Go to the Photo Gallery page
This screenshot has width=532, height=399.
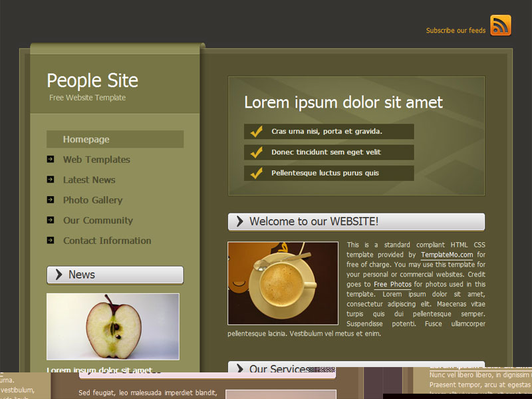(x=92, y=200)
